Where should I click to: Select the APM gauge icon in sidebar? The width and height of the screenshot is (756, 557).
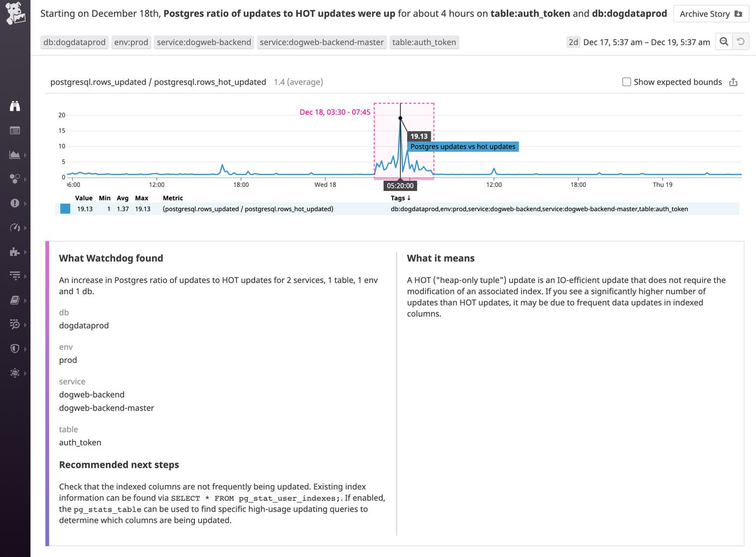pos(14,227)
